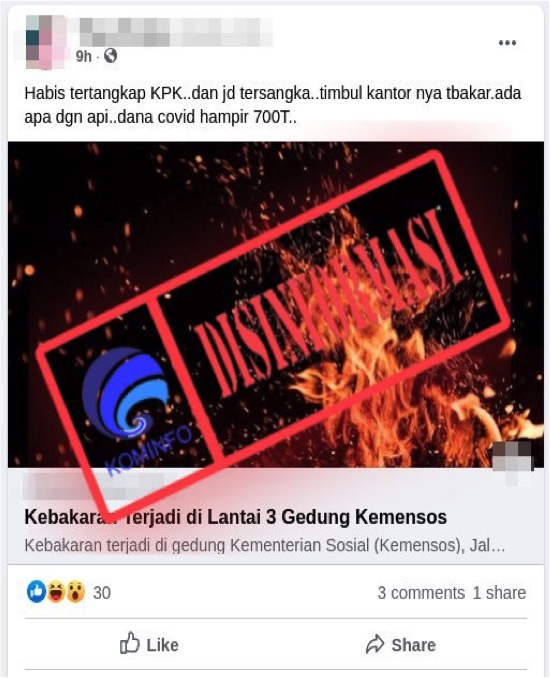Click the blurred profile picture
The image size is (550, 678).
click(45, 42)
